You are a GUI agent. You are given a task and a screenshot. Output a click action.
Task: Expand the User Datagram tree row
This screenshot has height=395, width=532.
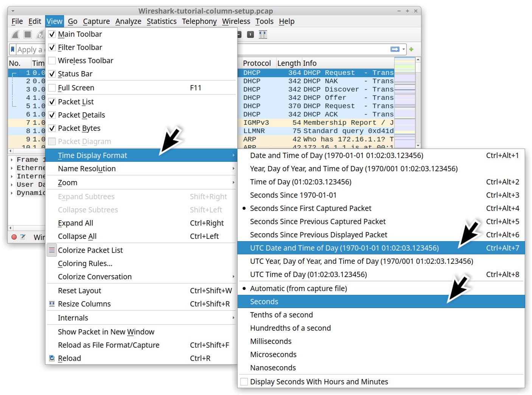(x=12, y=184)
